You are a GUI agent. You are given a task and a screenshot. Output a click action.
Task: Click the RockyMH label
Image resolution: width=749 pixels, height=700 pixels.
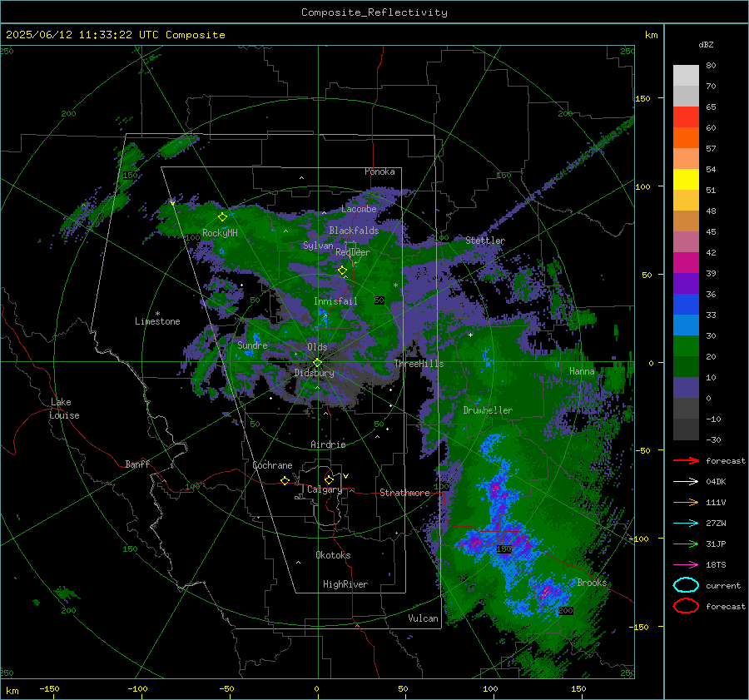[220, 233]
